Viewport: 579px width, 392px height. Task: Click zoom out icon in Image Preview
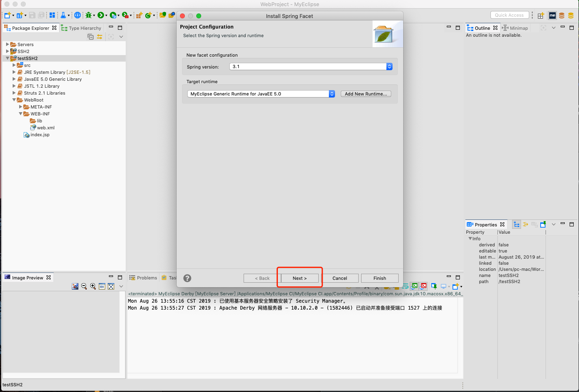click(x=84, y=286)
